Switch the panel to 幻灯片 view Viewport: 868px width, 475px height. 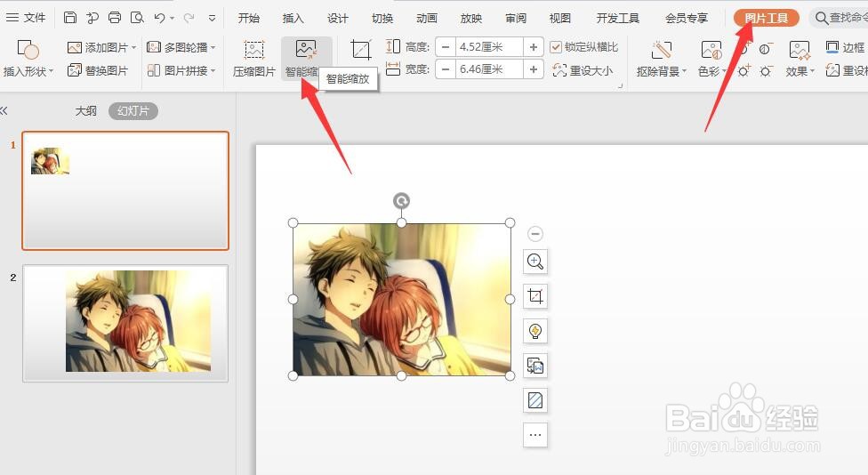coord(133,110)
